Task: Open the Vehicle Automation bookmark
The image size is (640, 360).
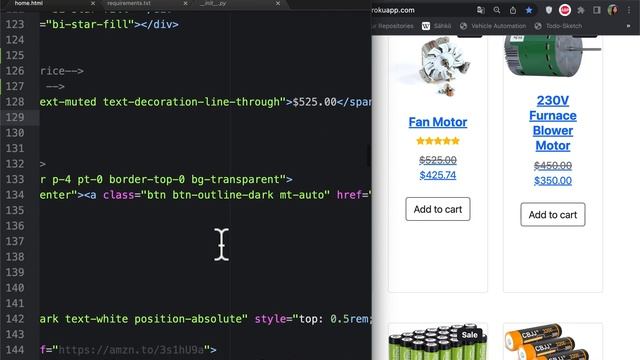Action: [493, 26]
